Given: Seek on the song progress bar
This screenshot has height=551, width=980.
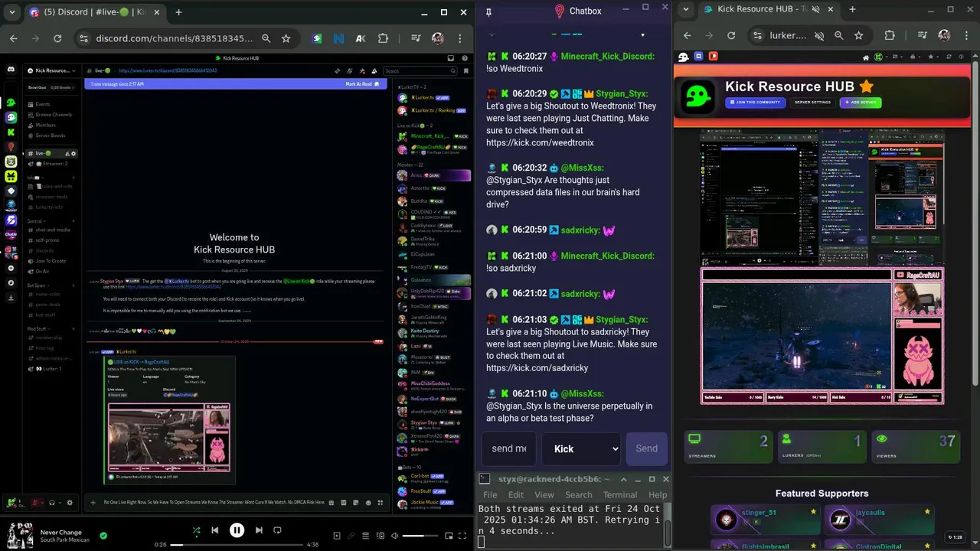Looking at the screenshot, I should [237, 545].
